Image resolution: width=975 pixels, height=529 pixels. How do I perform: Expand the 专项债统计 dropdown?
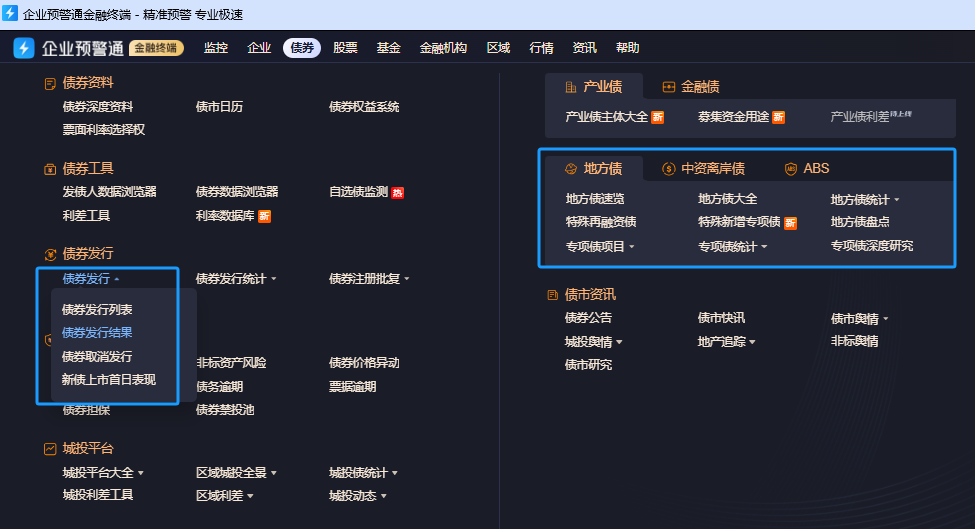tap(732, 247)
